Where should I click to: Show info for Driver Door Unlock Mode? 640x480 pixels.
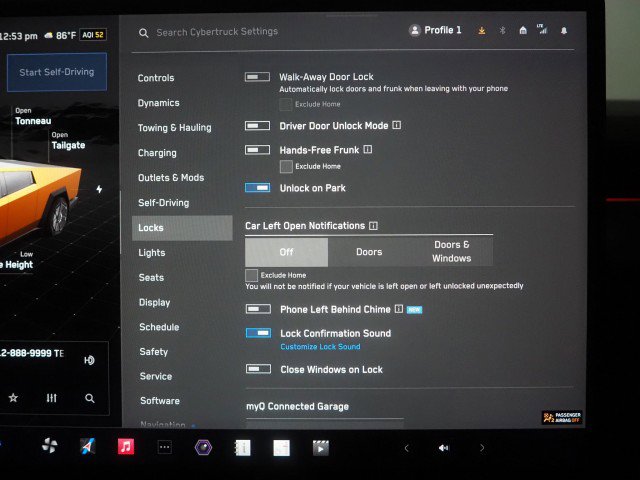[x=397, y=125]
